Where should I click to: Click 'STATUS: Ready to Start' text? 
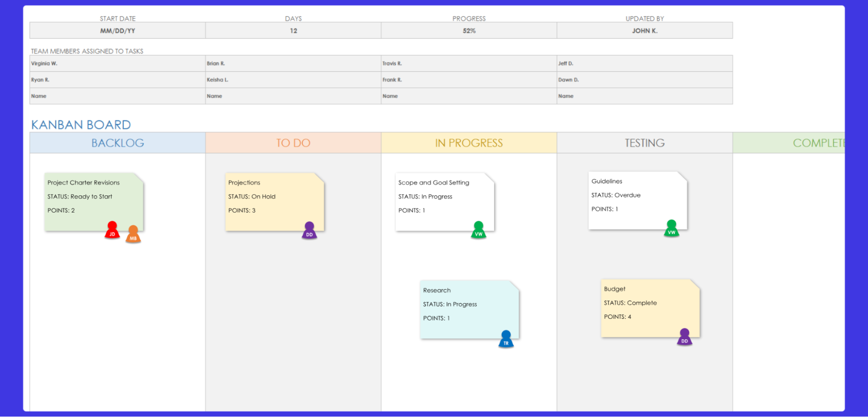click(80, 197)
